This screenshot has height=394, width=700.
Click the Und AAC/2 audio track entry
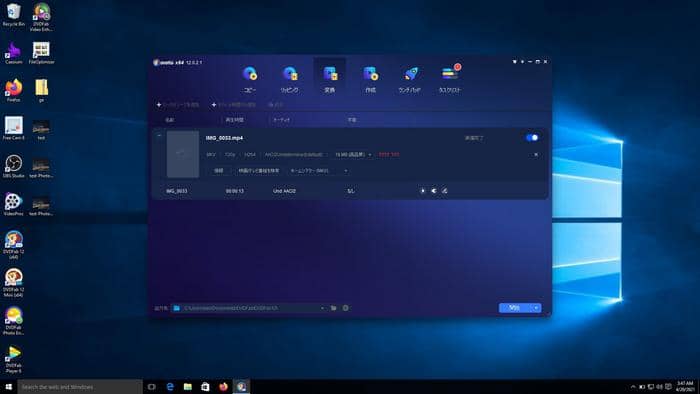coord(284,191)
